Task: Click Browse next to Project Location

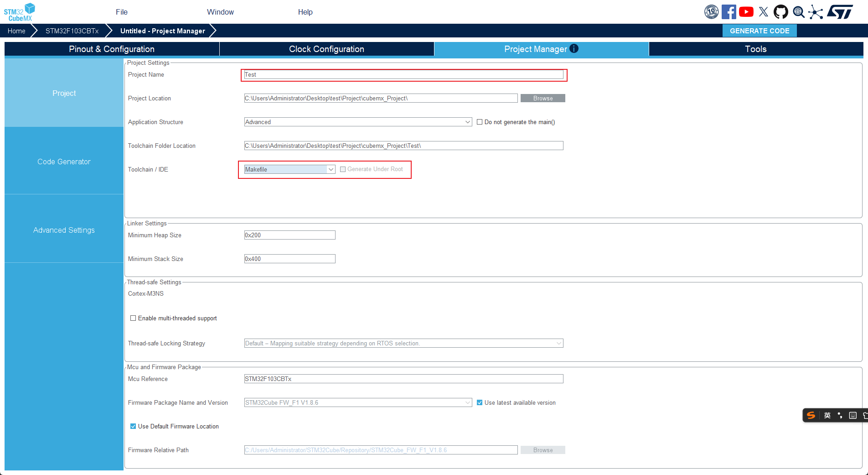Action: pyautogui.click(x=543, y=98)
